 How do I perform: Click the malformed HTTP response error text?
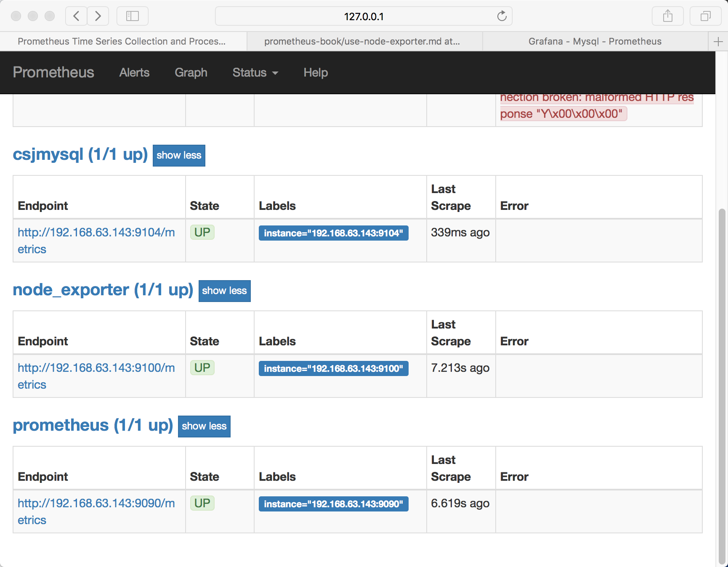[597, 107]
